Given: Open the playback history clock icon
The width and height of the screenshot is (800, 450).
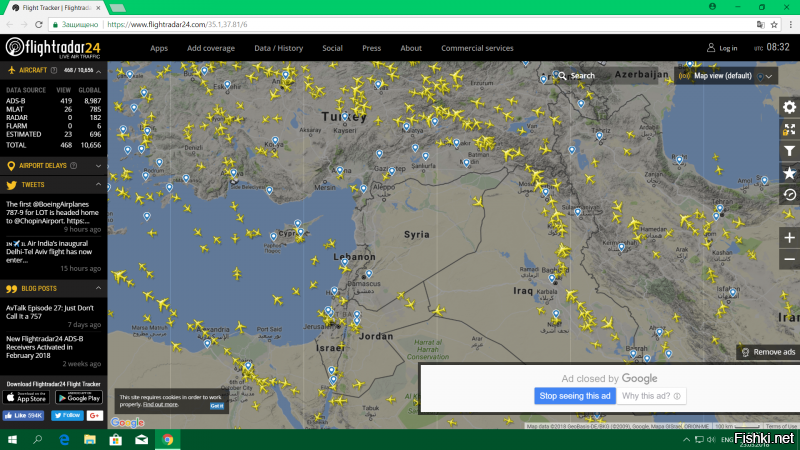Looking at the screenshot, I should coord(789,195).
